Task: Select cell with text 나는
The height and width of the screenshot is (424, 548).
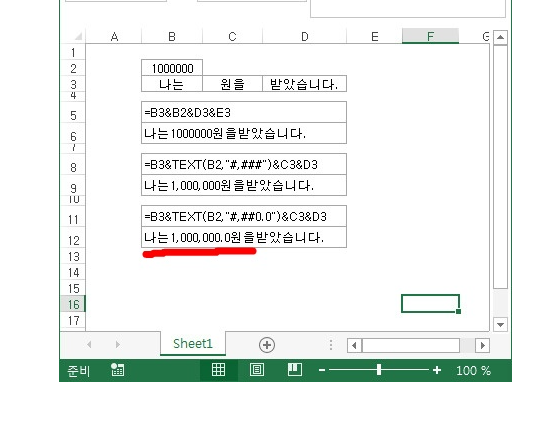Action: coord(172,84)
